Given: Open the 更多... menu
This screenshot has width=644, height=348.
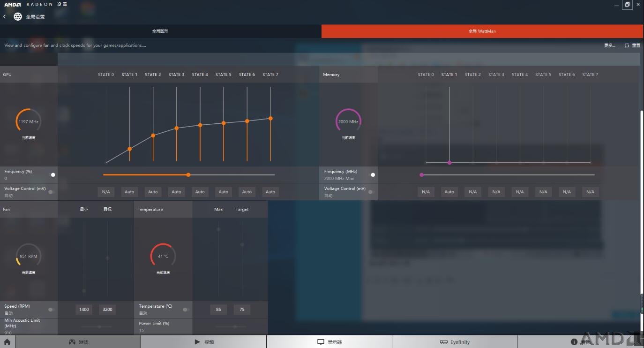Looking at the screenshot, I should click(x=610, y=45).
